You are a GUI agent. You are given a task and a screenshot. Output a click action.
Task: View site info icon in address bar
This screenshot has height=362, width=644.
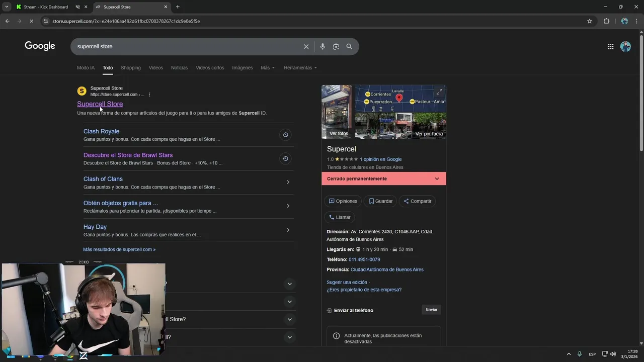coord(46,21)
